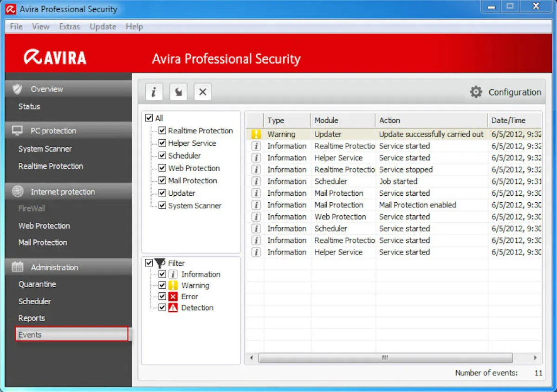557x392 pixels.
Task: Open the Update menu
Action: pos(103,26)
